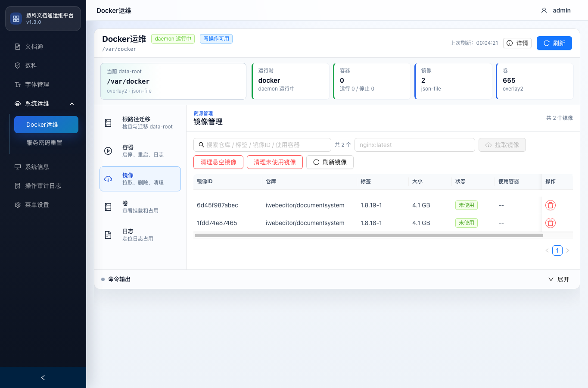Click the blue 刷新 refresh button

point(554,43)
